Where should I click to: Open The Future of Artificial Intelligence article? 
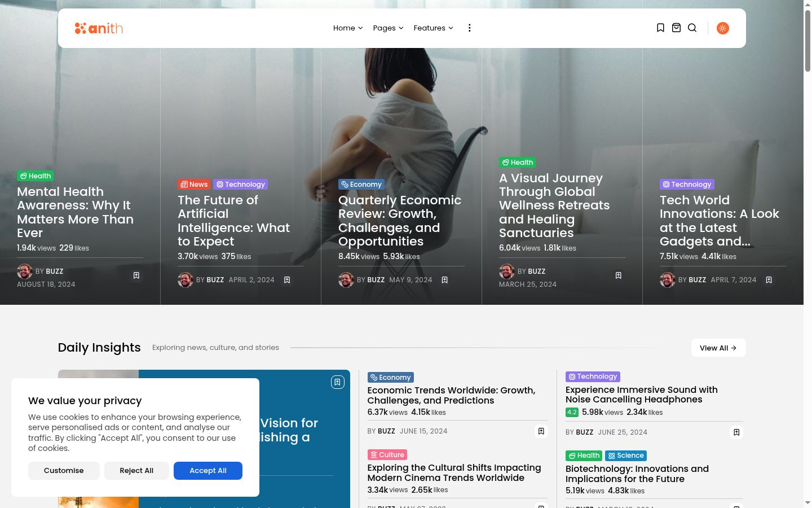coord(234,221)
